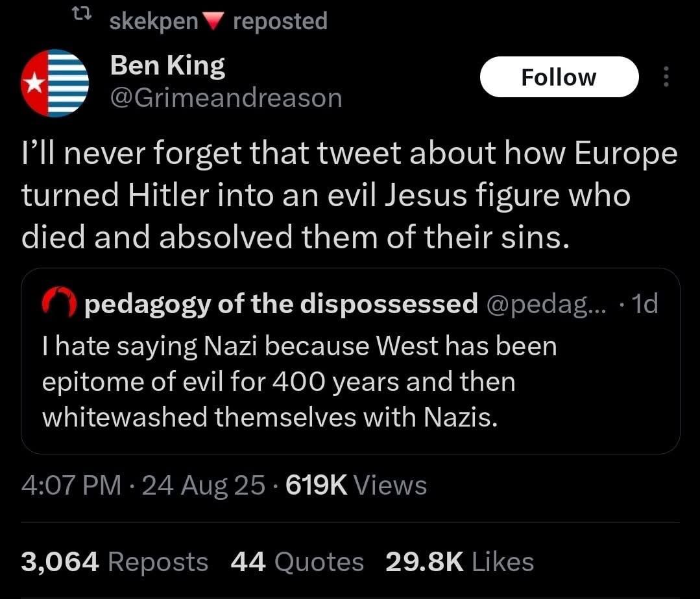The height and width of the screenshot is (599, 700).
Task: Click the 24 Aug 25 date
Action: (203, 485)
